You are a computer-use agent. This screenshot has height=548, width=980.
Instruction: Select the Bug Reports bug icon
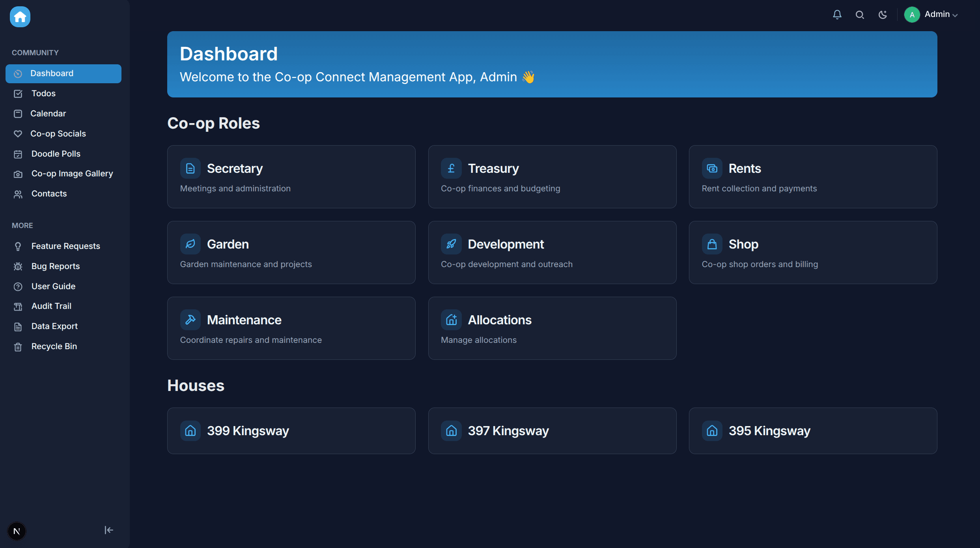coord(18,266)
